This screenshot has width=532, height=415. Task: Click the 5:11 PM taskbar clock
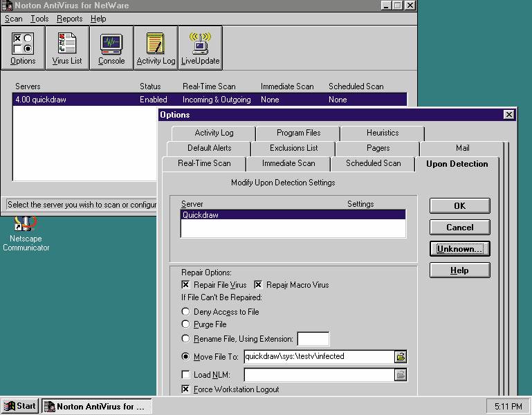tap(508, 406)
